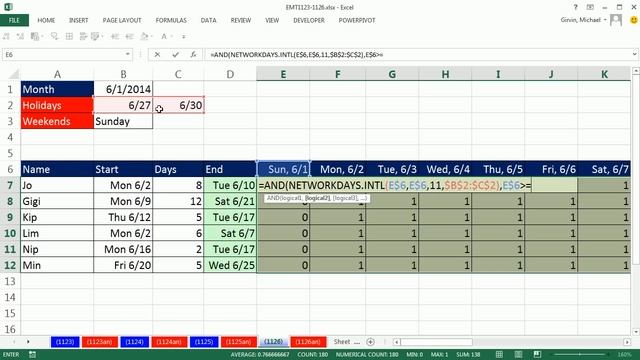This screenshot has height=360, width=640.
Task: Click the Excel app icon in title bar
Action: (x=8, y=7)
